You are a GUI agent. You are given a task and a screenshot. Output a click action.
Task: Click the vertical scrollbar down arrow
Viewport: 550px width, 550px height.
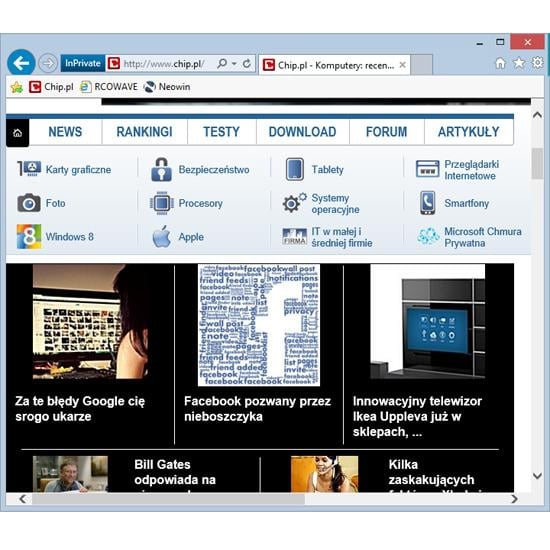coord(537,476)
